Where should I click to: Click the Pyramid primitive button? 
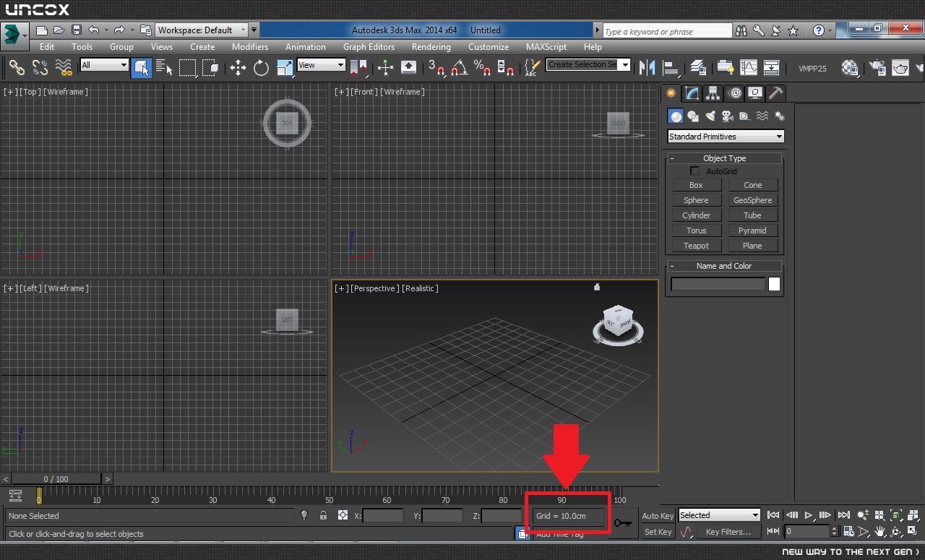click(x=752, y=231)
